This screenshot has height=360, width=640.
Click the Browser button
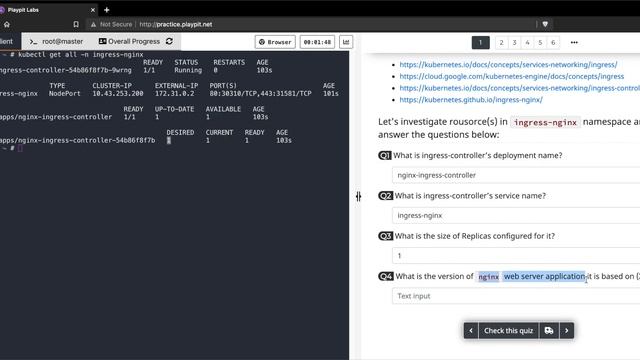(275, 42)
